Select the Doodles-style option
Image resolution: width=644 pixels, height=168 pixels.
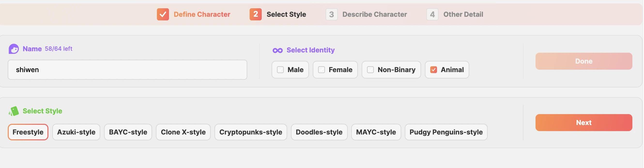(x=319, y=132)
